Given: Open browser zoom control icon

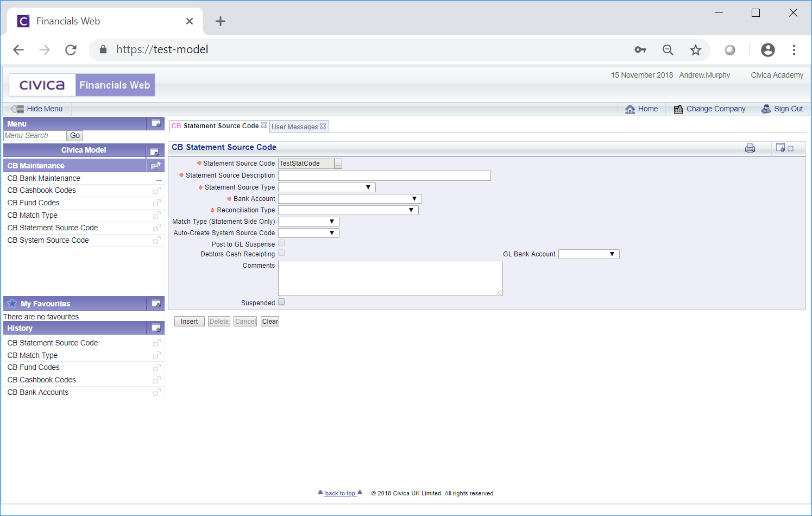Looking at the screenshot, I should pyautogui.click(x=668, y=50).
